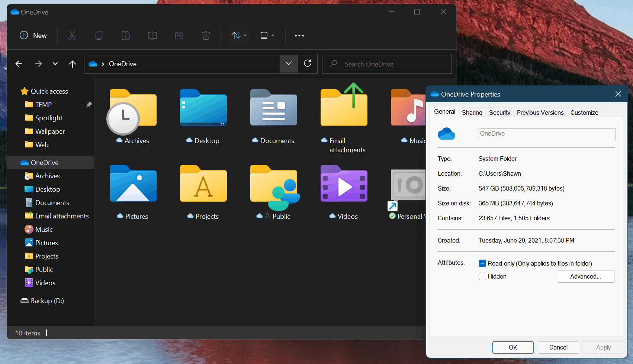Select the Desktop folder icon in main pane
633x364 pixels.
(x=203, y=108)
